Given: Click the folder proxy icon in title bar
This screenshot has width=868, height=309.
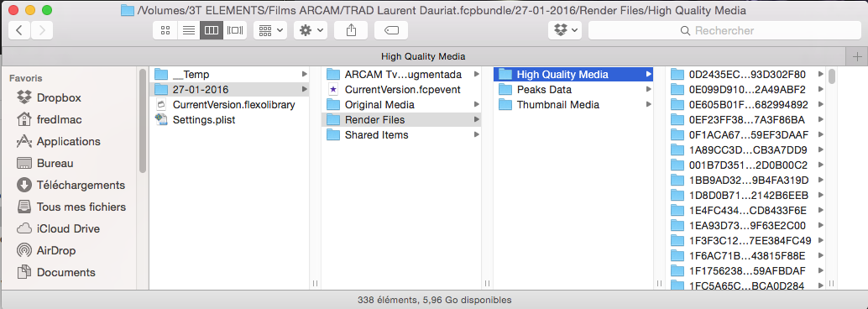Looking at the screenshot, I should pos(128,11).
